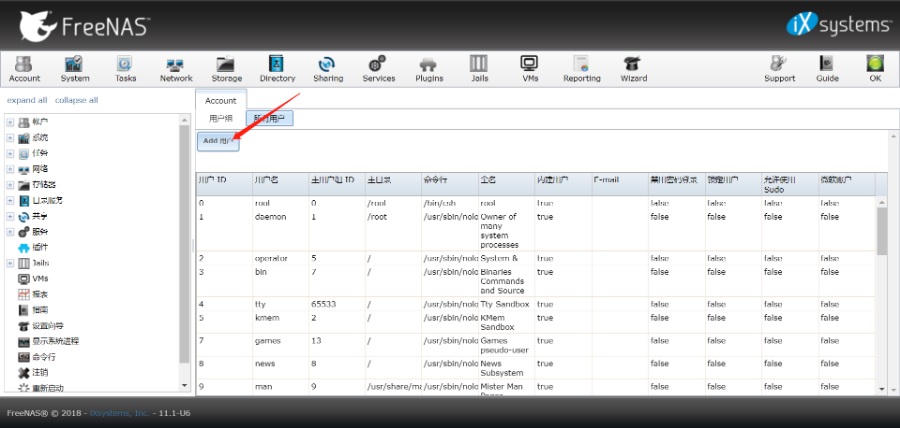The height and width of the screenshot is (428, 900).
Task: Click the /bin/csh shell cell
Action: pyautogui.click(x=450, y=203)
